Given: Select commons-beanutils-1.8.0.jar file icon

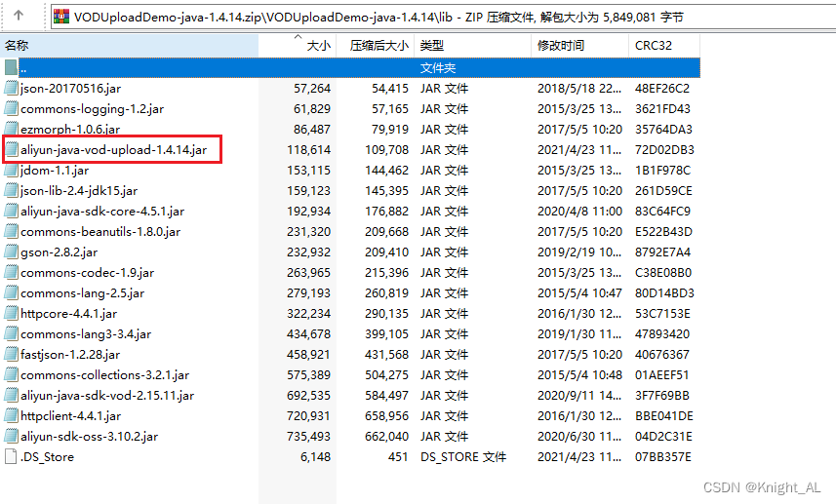Looking at the screenshot, I should pyautogui.click(x=11, y=232).
